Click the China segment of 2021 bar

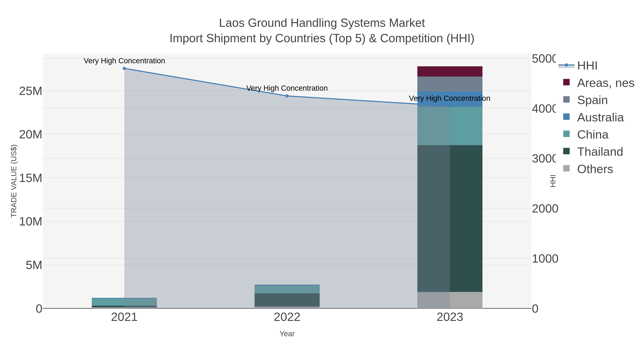tap(124, 302)
